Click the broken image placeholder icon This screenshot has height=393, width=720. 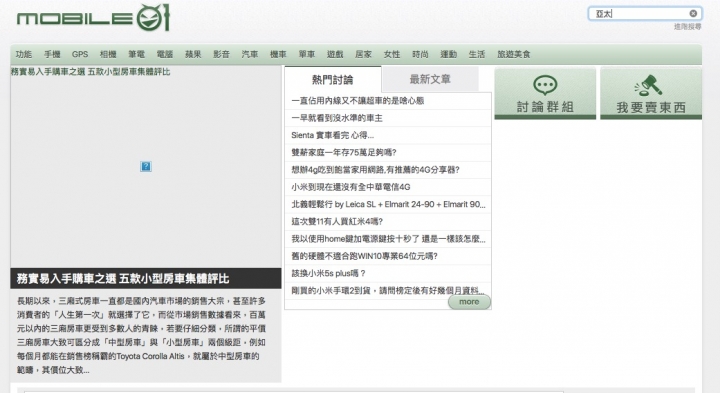pos(146,166)
